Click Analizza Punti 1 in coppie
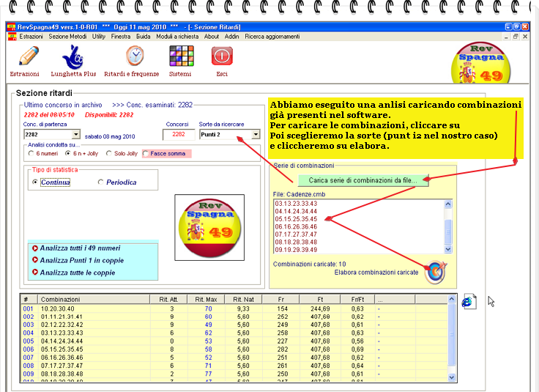 pos(82,260)
